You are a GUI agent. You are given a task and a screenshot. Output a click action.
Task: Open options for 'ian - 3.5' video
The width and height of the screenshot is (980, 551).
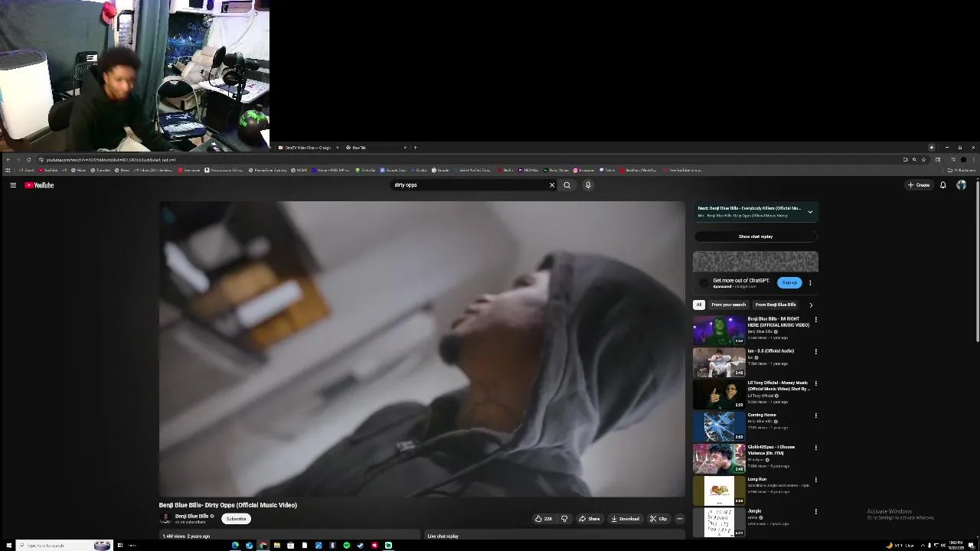click(815, 351)
